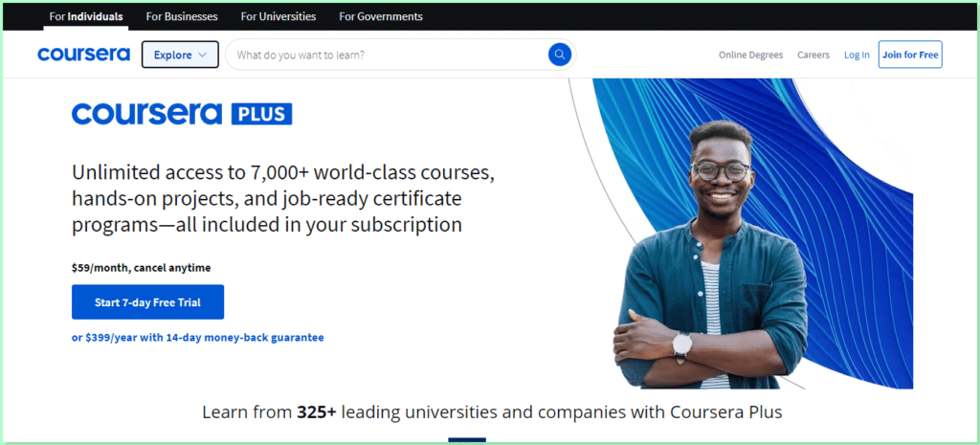Click the Coursera Plus logo banner

point(182,115)
